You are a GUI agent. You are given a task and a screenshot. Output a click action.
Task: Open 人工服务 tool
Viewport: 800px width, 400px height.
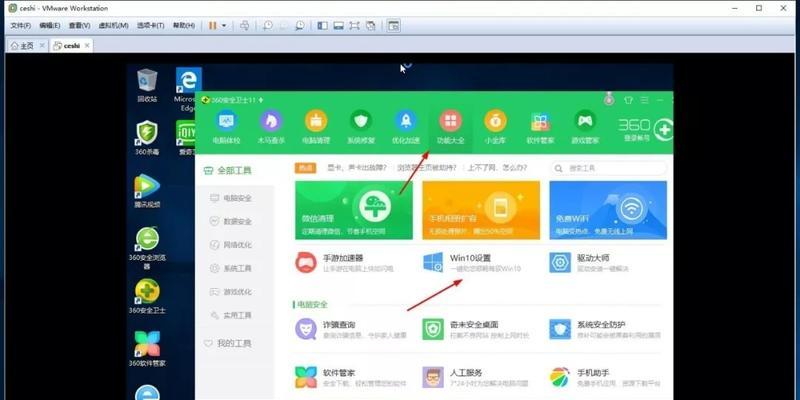476,377
